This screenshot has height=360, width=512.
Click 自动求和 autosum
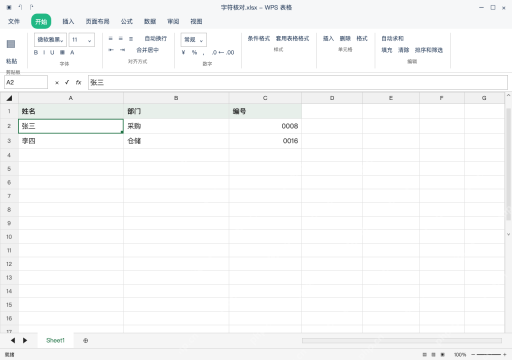pyautogui.click(x=392, y=39)
